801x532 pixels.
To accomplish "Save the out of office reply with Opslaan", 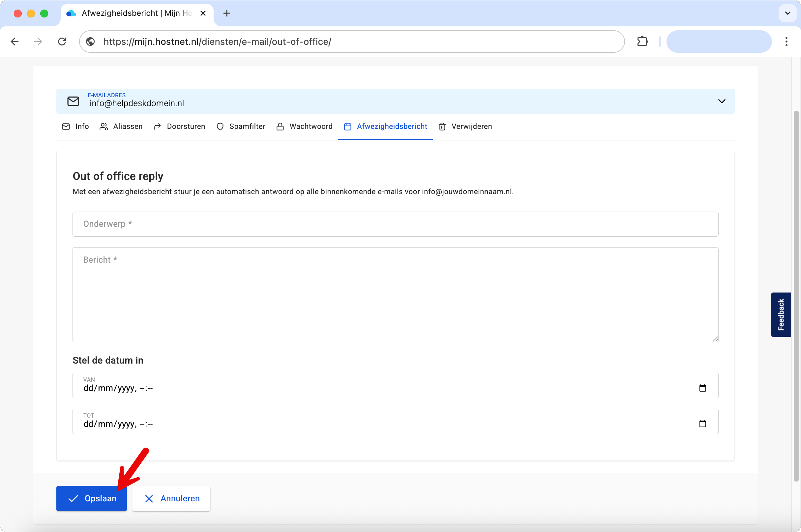I will tap(91, 498).
